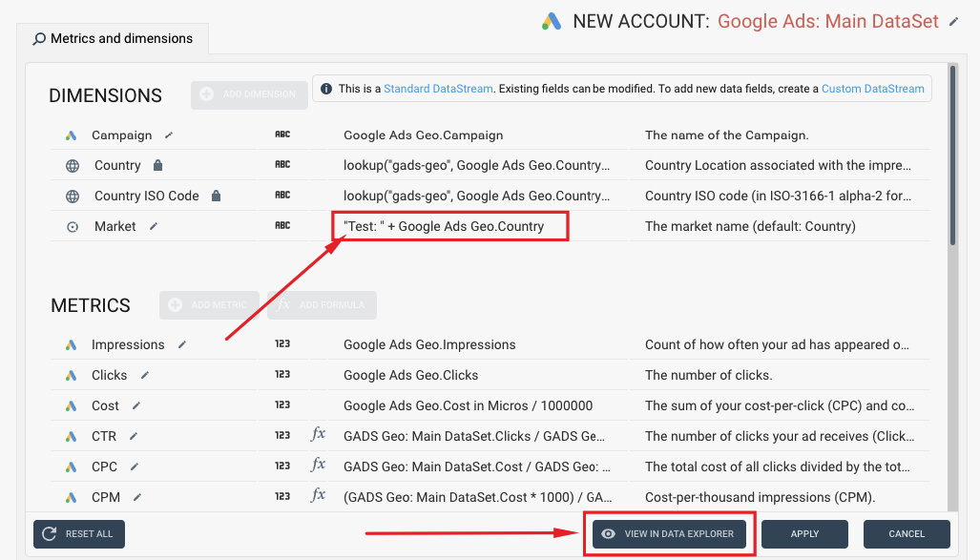
Task: Click the Country ISO Code dimension name
Action: pos(146,196)
